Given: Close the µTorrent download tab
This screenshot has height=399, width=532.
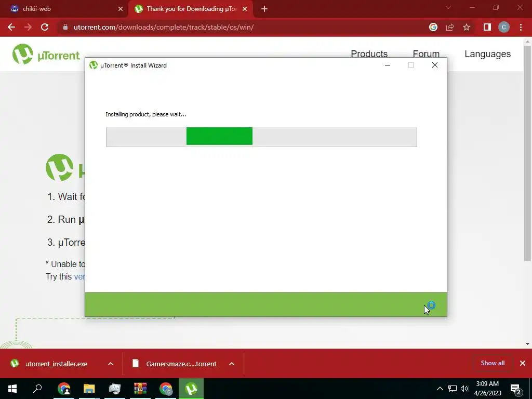Looking at the screenshot, I should pyautogui.click(x=245, y=9).
